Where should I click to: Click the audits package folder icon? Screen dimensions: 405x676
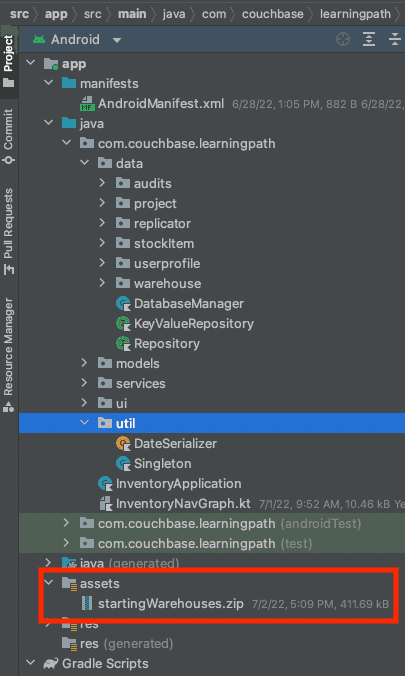pos(123,183)
